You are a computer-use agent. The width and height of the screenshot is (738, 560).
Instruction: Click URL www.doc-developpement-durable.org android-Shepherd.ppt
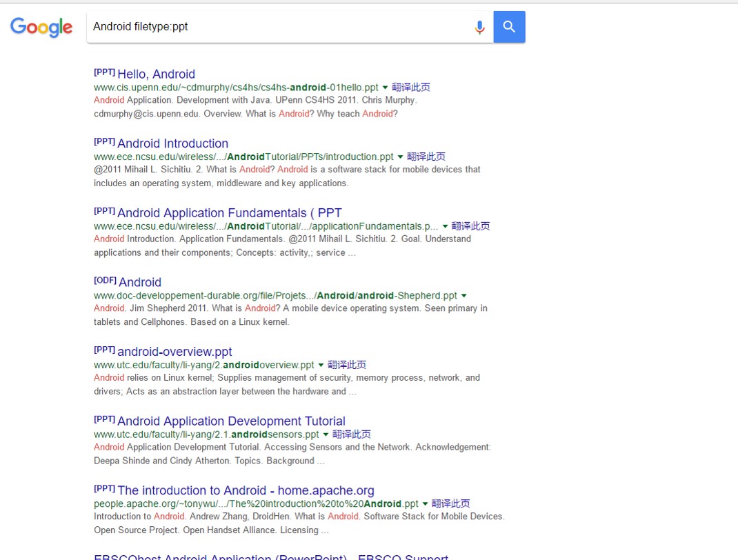(x=275, y=296)
